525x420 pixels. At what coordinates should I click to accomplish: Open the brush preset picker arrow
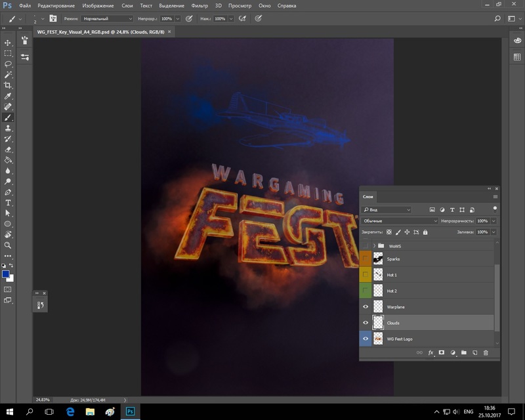coord(43,19)
